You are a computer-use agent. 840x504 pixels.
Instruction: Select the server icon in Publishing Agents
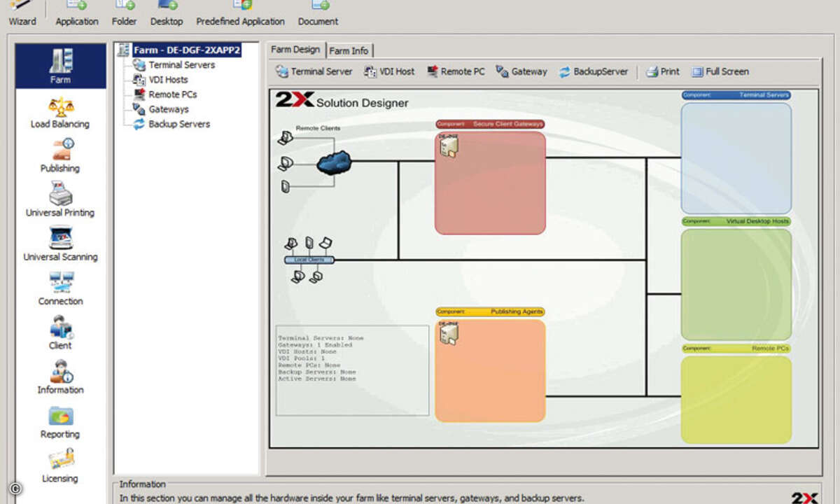click(x=448, y=334)
